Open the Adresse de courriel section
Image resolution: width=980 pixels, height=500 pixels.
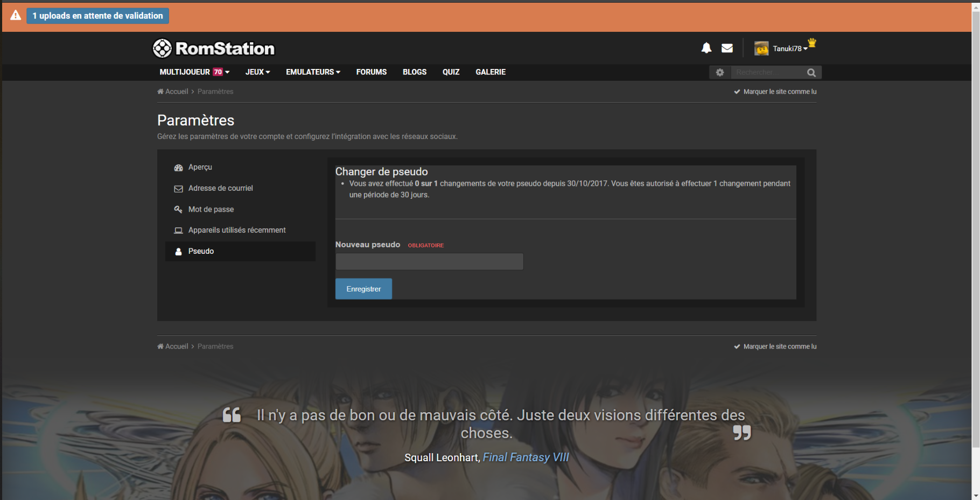[x=240, y=189]
